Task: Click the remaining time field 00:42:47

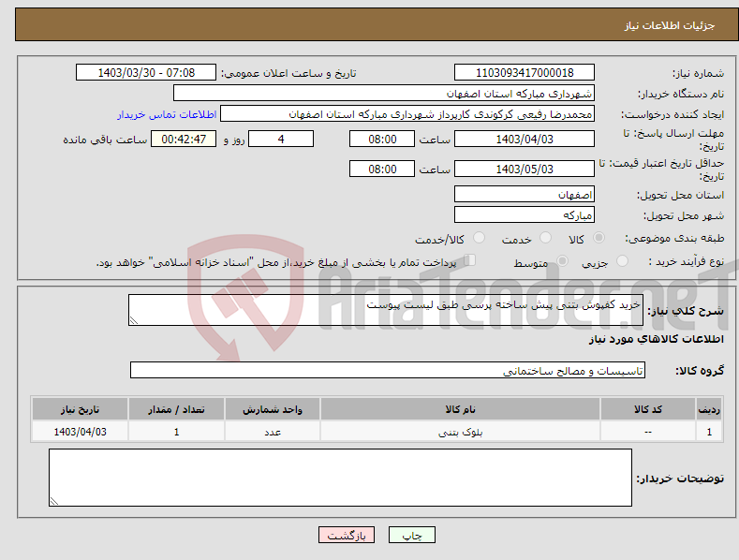Action: coord(184,139)
